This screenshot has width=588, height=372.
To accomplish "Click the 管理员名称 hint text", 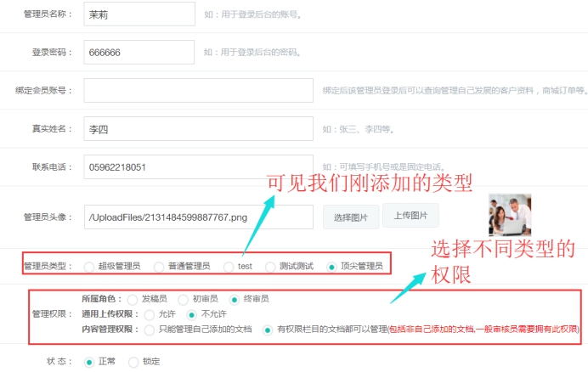I will tap(252, 14).
